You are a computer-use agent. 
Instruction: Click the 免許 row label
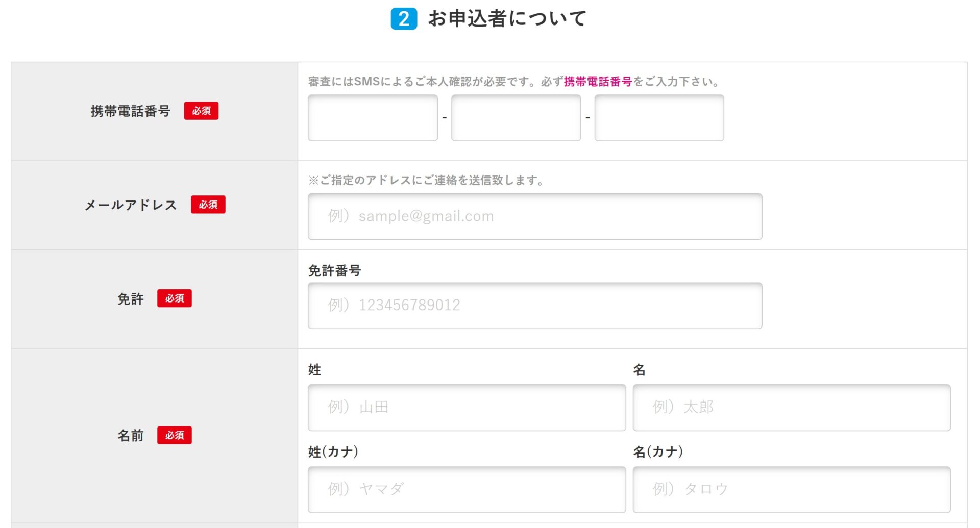click(131, 299)
